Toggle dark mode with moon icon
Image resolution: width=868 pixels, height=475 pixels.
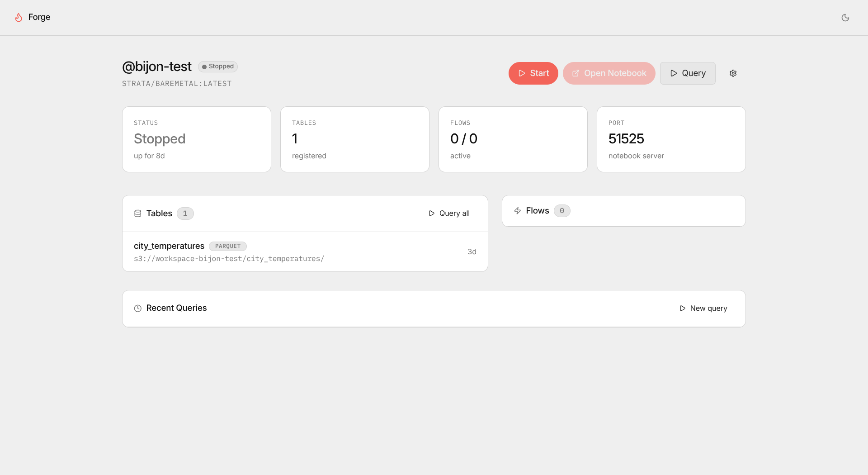tap(845, 18)
